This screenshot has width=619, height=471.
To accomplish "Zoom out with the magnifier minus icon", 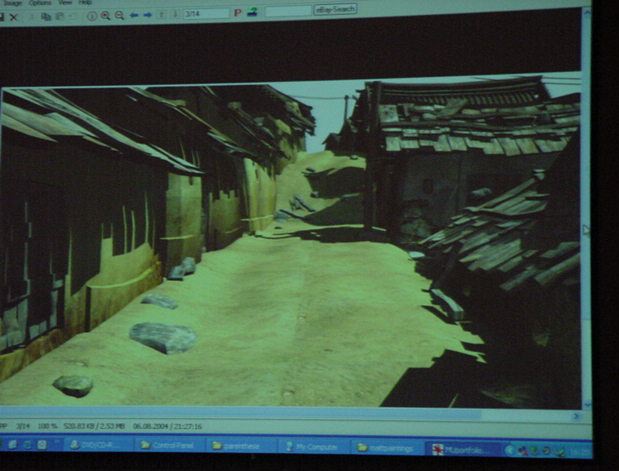I will pyautogui.click(x=119, y=15).
